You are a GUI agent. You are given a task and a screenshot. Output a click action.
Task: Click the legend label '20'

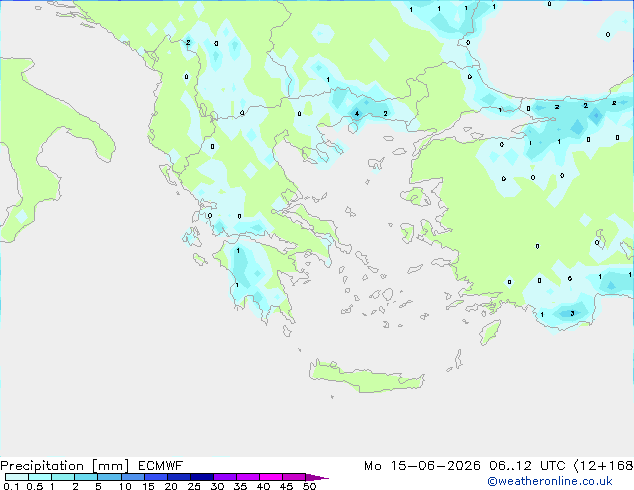(171, 486)
